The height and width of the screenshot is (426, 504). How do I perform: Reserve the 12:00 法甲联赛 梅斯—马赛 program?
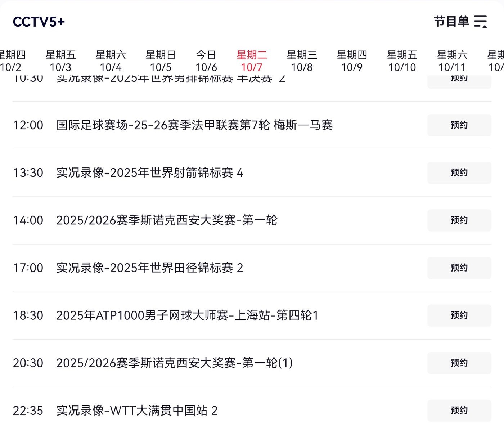[x=459, y=125]
